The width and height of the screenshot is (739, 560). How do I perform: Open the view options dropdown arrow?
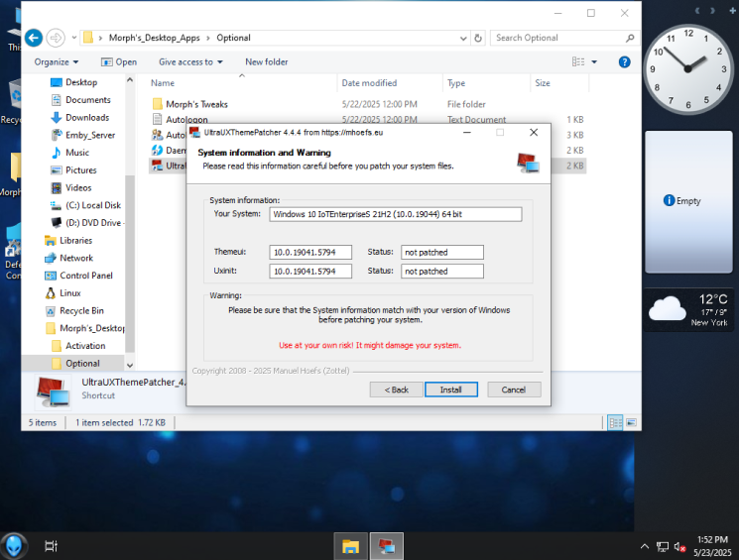(594, 62)
